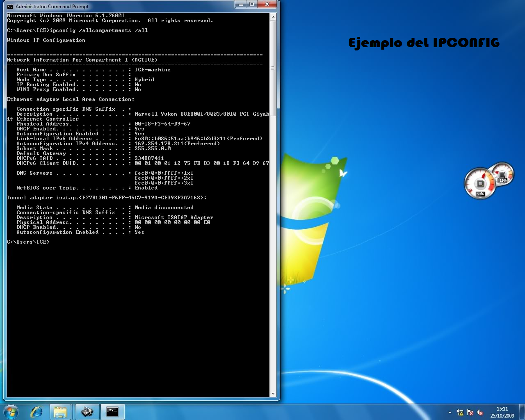Open Devices and Printers from the taskbar
This screenshot has height=420, width=525.
coord(87,411)
